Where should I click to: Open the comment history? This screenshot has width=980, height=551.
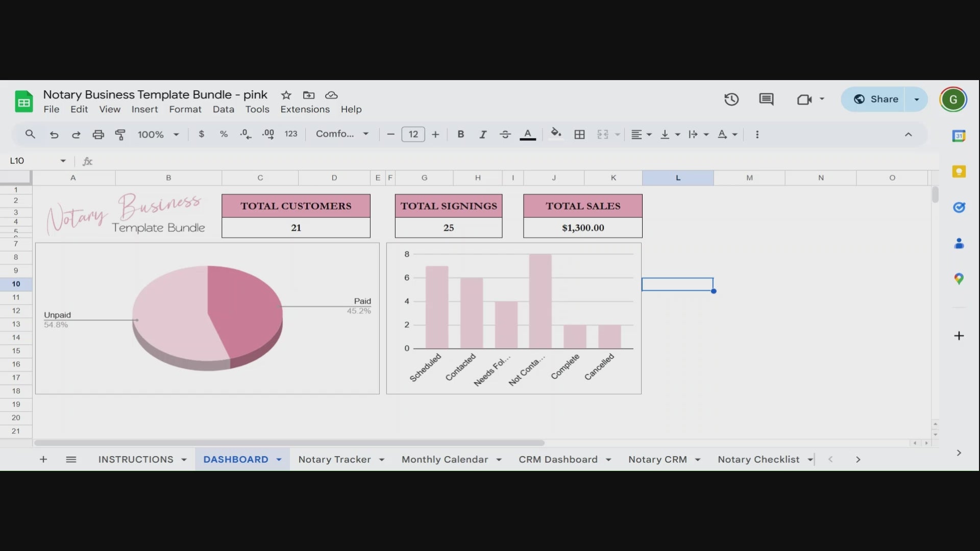(x=766, y=99)
